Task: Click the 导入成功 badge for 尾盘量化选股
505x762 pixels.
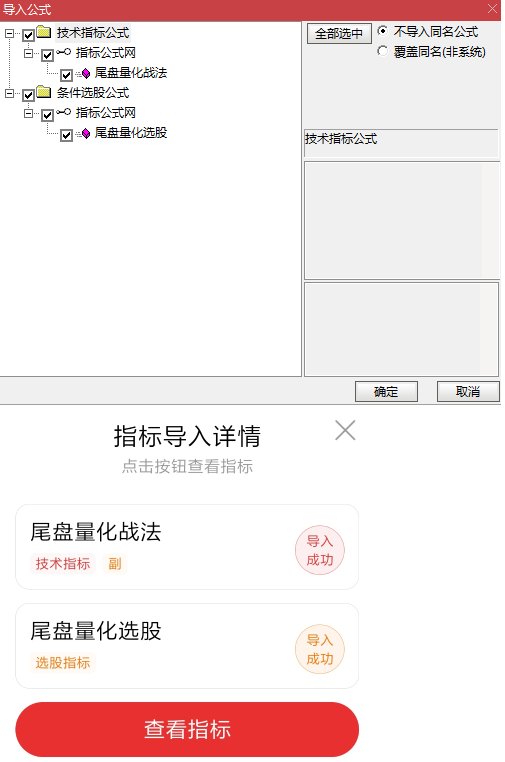Action: tap(320, 649)
